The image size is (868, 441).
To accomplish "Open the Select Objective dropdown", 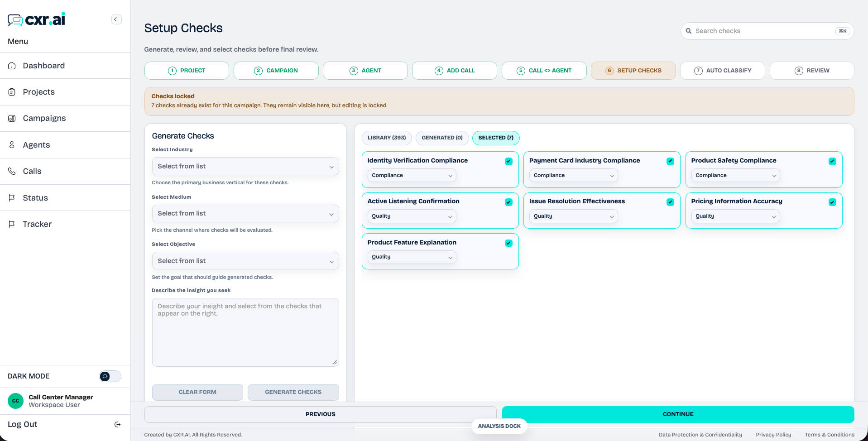I will [245, 261].
